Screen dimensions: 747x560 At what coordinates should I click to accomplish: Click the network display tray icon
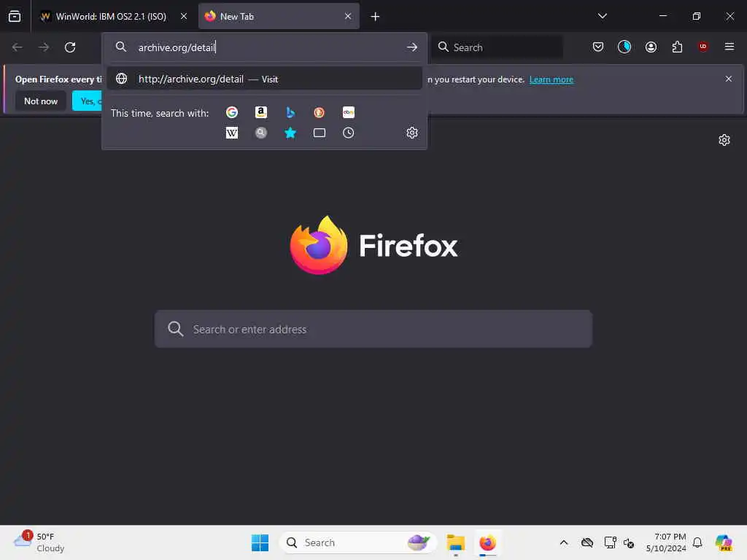[x=610, y=542]
